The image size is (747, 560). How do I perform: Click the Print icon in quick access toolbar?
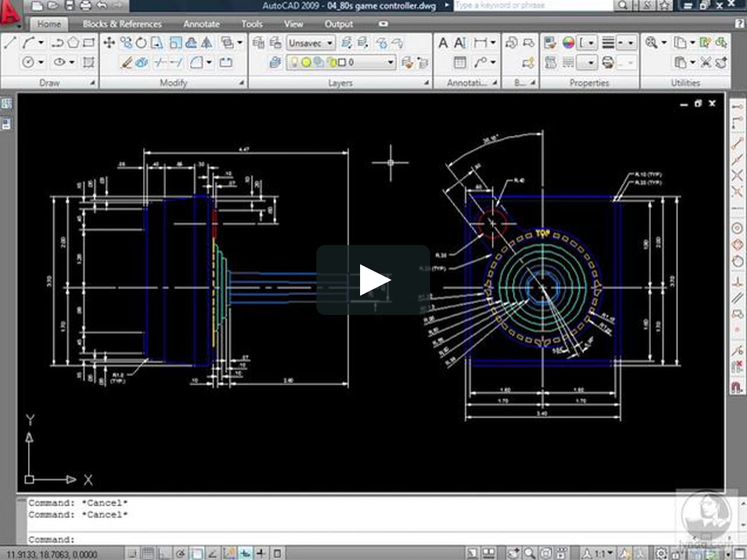85,6
